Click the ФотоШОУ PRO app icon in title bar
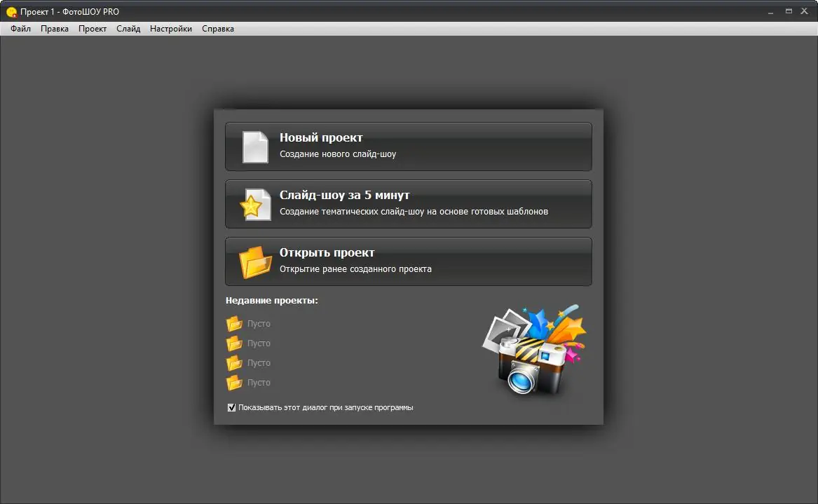Screen dimensions: 818x504 (x=11, y=11)
